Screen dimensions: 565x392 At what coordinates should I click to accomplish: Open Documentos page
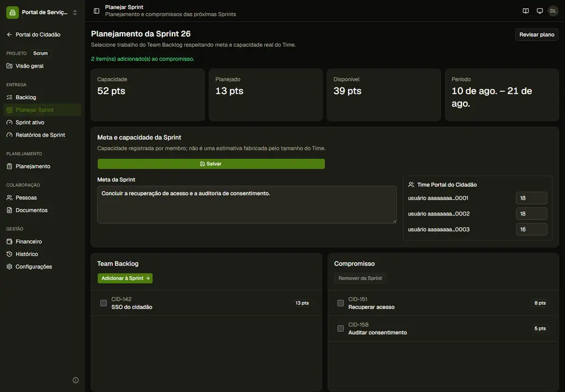click(42, 210)
